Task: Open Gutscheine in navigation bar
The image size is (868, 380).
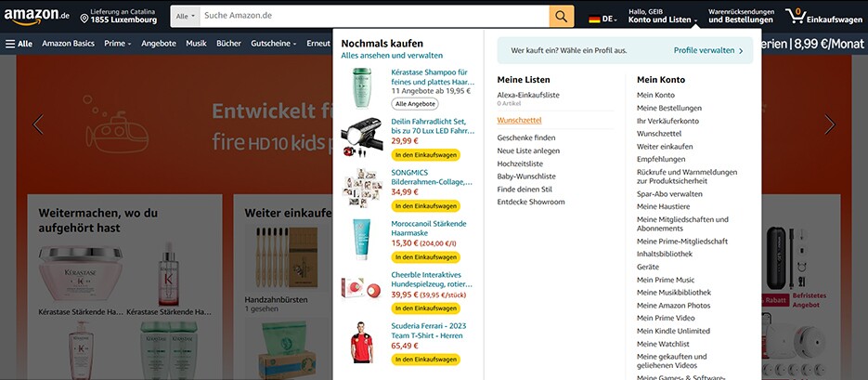Action: point(274,44)
